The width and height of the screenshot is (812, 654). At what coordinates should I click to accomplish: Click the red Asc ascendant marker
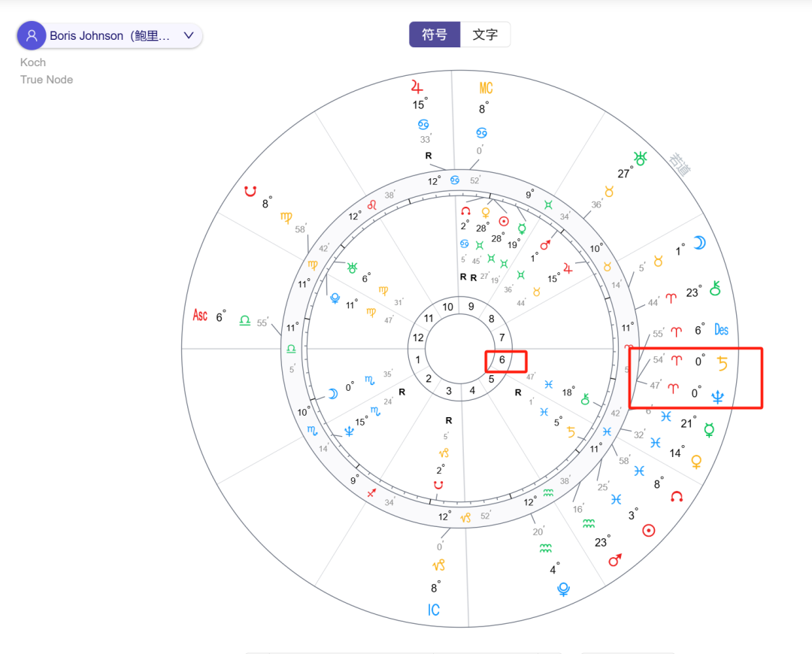point(200,315)
